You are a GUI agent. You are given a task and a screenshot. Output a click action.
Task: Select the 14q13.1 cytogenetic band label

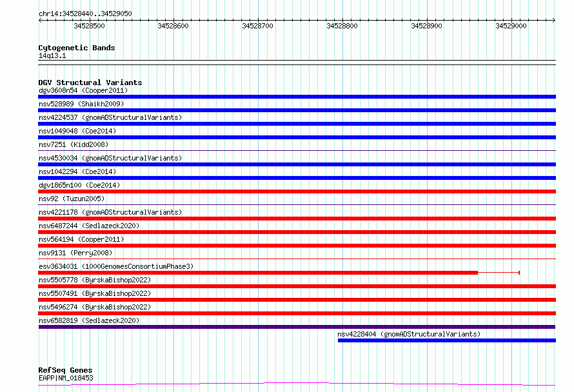point(52,55)
